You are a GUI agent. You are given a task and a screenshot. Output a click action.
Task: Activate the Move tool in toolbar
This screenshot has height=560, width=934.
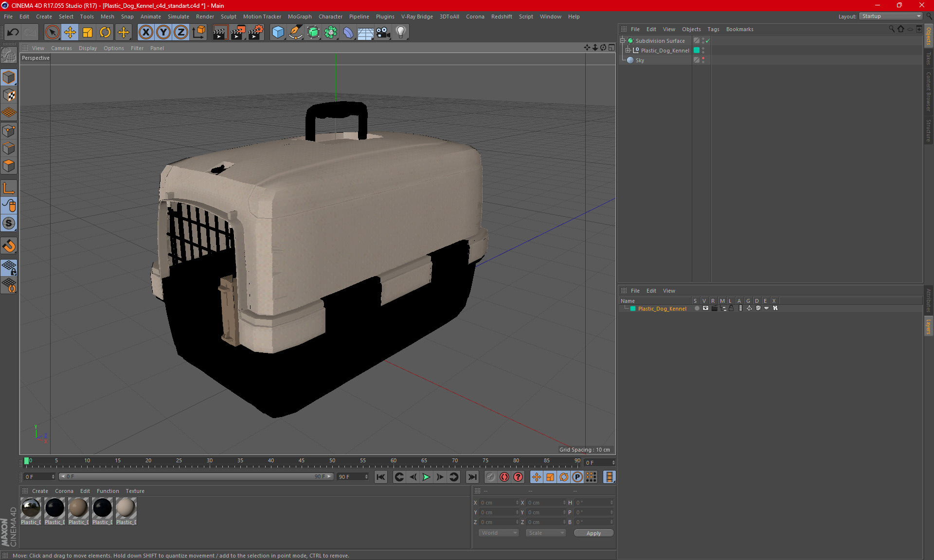[x=70, y=33]
